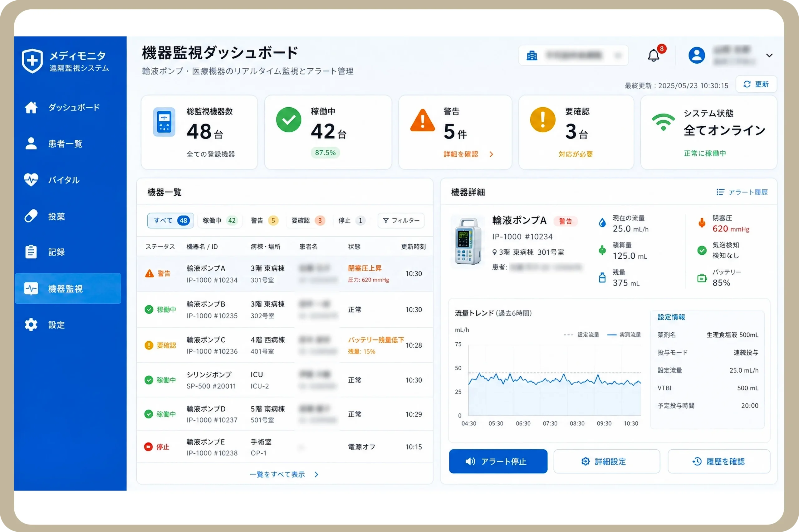Click the 履歴を確認 button
The width and height of the screenshot is (799, 532).
(719, 461)
